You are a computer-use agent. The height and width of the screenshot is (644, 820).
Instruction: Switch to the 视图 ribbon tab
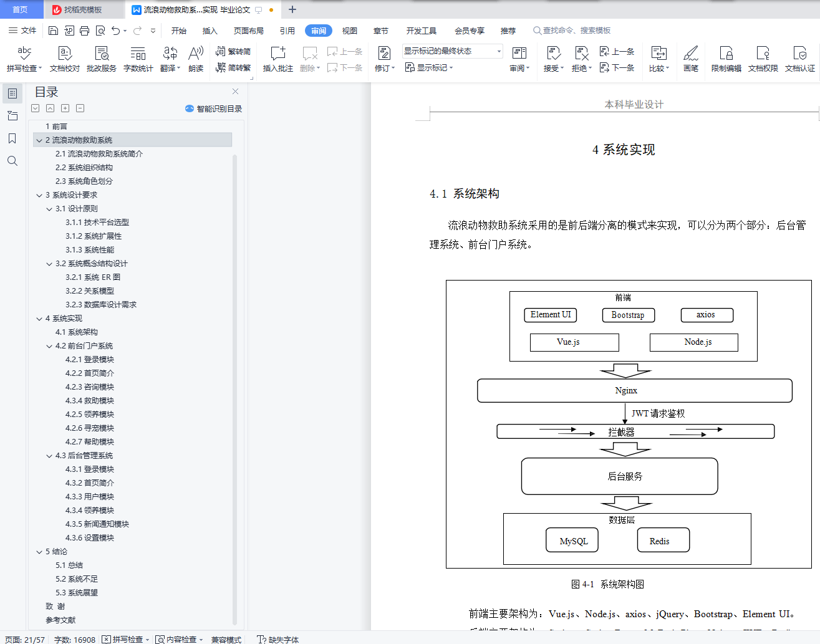350,31
